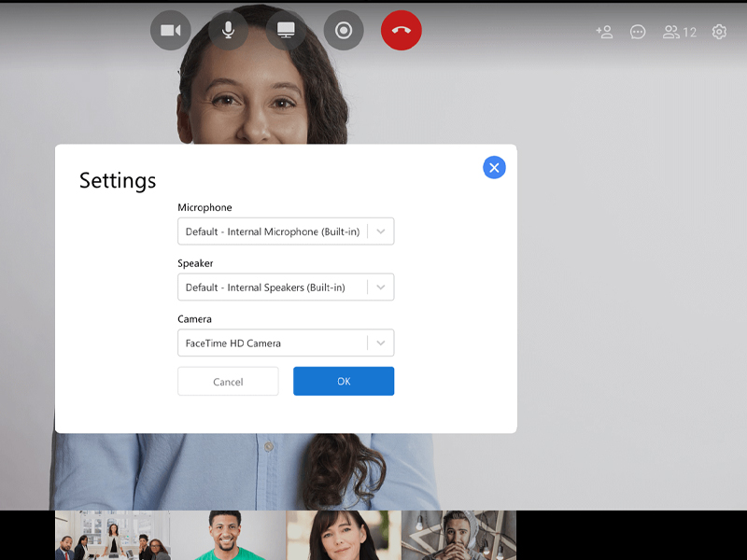Open the Microphone dropdown
Viewport: 747px width, 560px height.
pyautogui.click(x=286, y=231)
